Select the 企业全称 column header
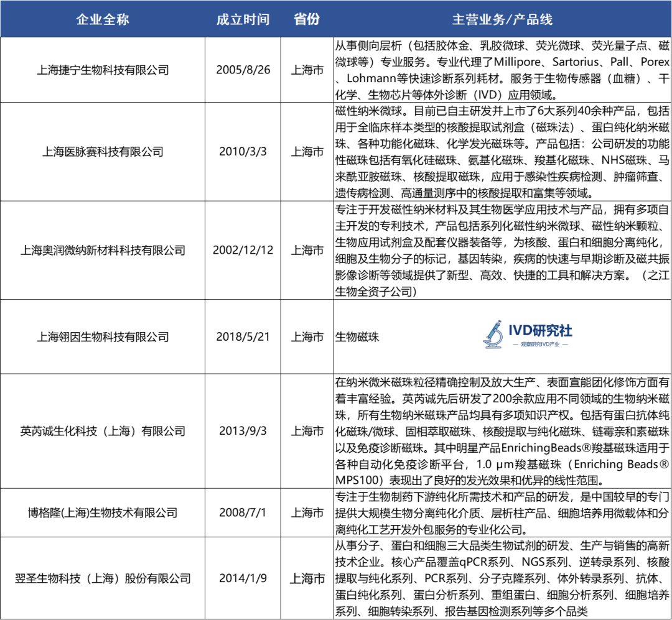This screenshot has width=672, height=620. (x=103, y=19)
